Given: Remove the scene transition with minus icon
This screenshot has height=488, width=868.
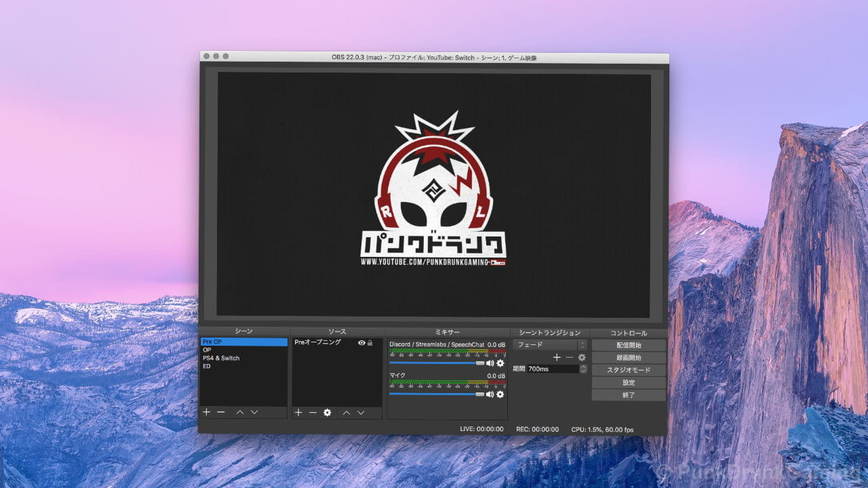Looking at the screenshot, I should tap(569, 357).
